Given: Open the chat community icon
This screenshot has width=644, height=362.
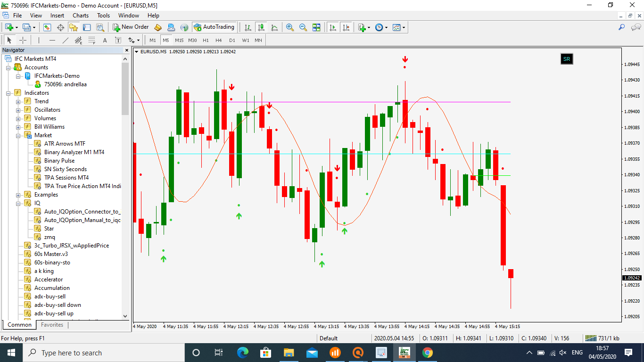Looking at the screenshot, I should pyautogui.click(x=636, y=27).
